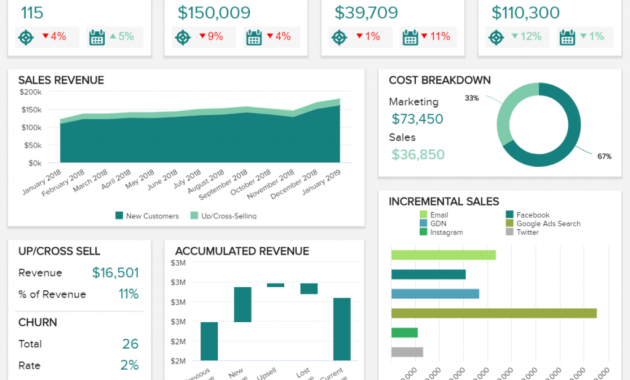The height and width of the screenshot is (380, 630).
Task: Click the small Upsell waterfall bar
Action: click(276, 285)
